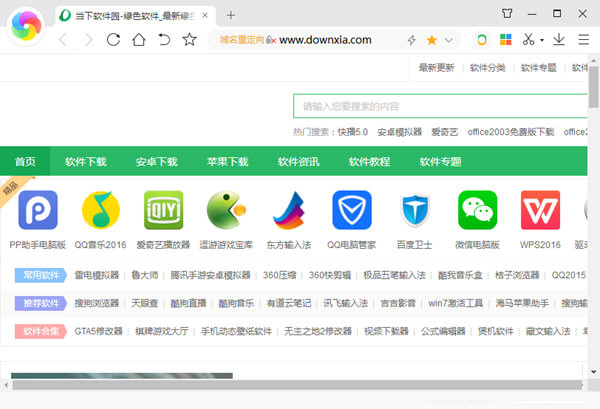Click the lightning speed-mode icon in address bar
This screenshot has height=409, width=600.
[411, 40]
